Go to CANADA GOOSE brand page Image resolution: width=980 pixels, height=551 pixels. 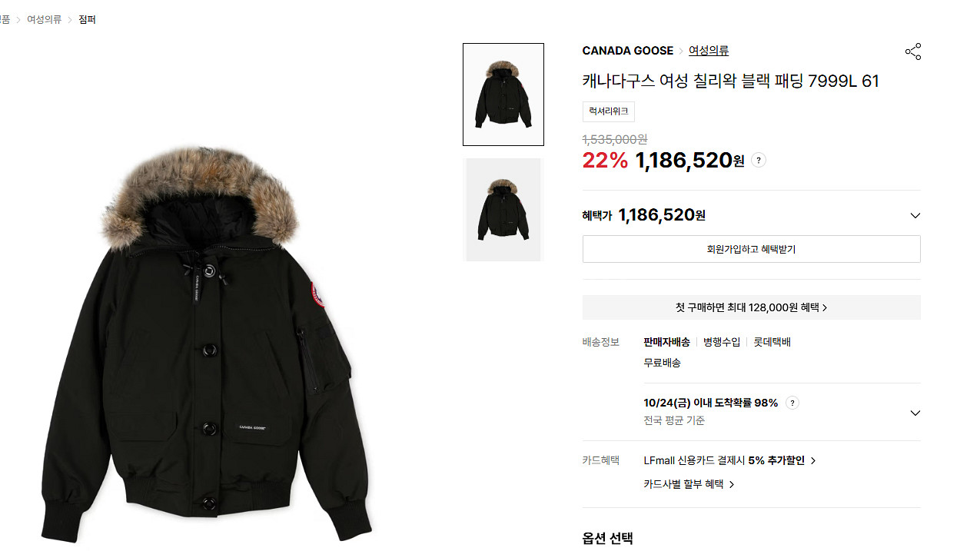[x=627, y=51]
